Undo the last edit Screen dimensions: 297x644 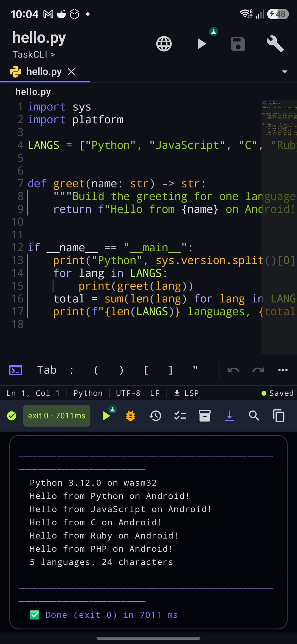(x=233, y=370)
